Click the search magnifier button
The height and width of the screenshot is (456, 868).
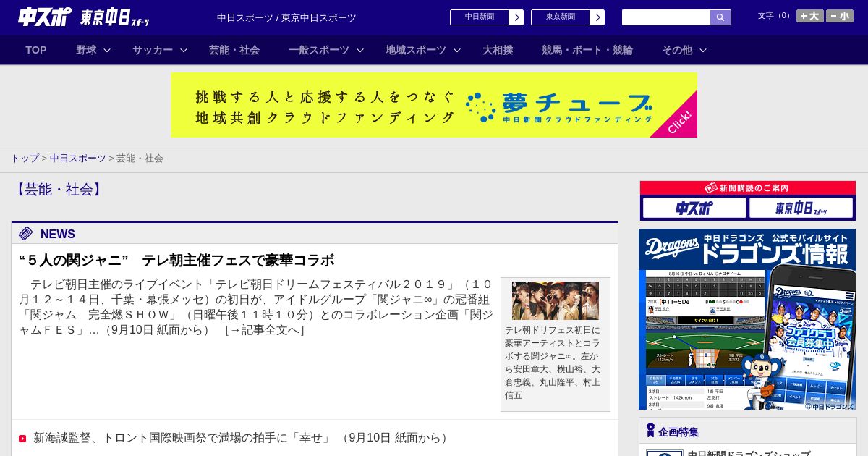pyautogui.click(x=720, y=17)
